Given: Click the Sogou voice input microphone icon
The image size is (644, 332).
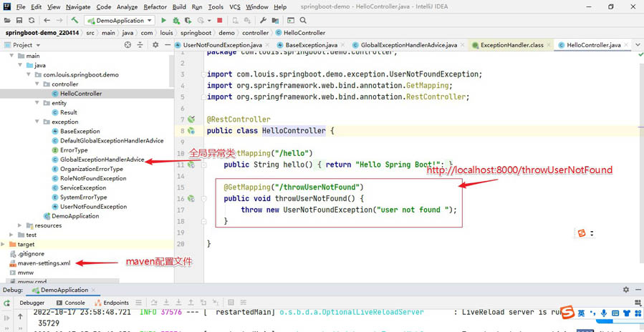Looking at the screenshot, I should (604, 313).
